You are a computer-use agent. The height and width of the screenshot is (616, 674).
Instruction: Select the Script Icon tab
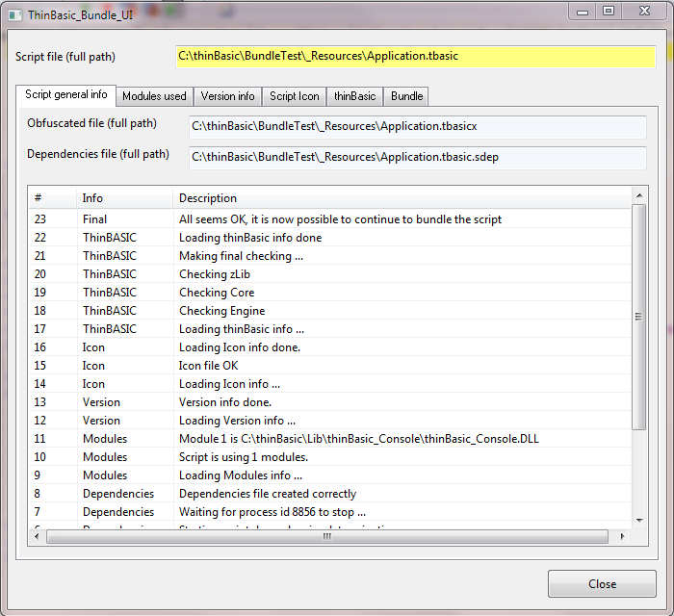coord(294,96)
